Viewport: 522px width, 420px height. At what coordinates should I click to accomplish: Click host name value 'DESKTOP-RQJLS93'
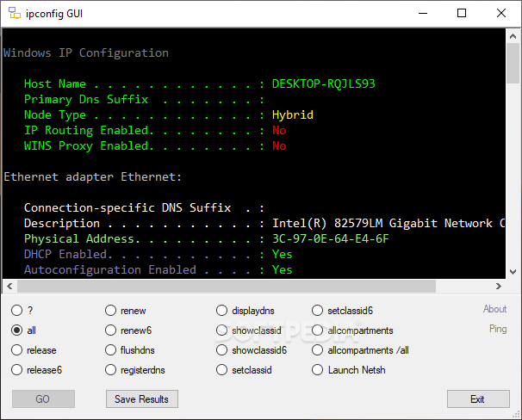click(x=324, y=83)
